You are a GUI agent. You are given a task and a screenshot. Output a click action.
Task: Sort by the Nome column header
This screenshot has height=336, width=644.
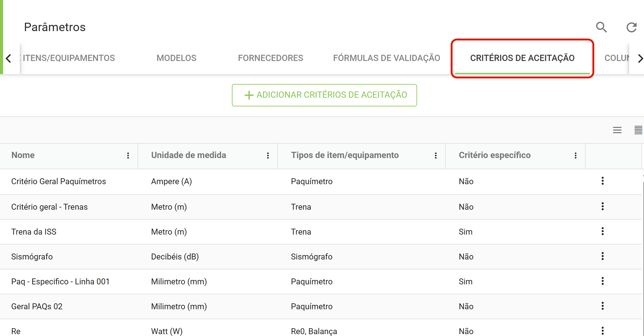(23, 155)
